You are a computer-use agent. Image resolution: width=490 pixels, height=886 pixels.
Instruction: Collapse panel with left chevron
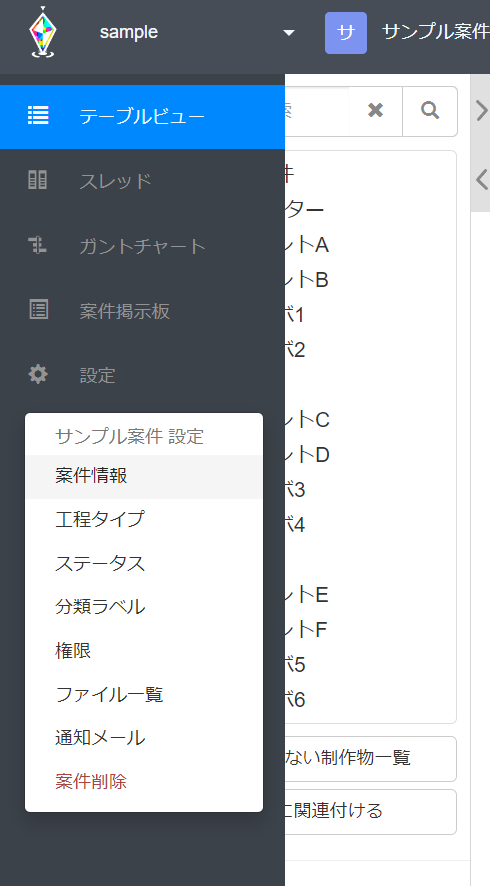pos(481,180)
